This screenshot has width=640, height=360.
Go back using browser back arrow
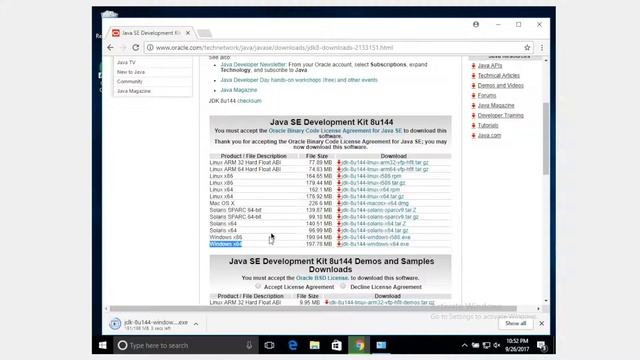pos(110,47)
